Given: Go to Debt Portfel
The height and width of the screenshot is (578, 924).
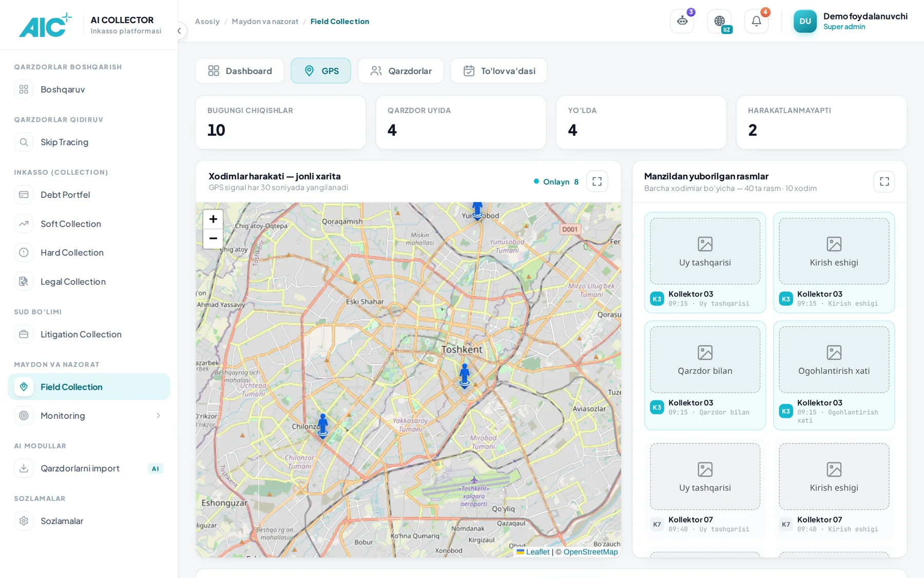Looking at the screenshot, I should [89, 195].
